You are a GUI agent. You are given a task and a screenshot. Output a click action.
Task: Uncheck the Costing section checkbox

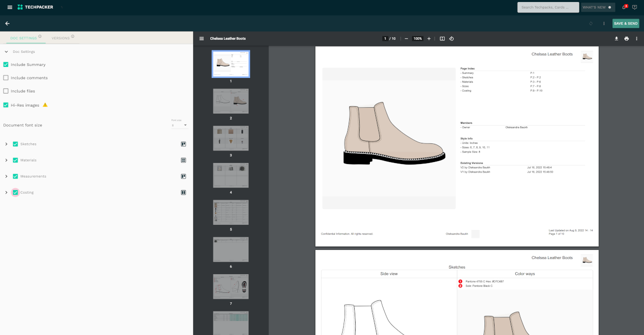[x=15, y=192]
